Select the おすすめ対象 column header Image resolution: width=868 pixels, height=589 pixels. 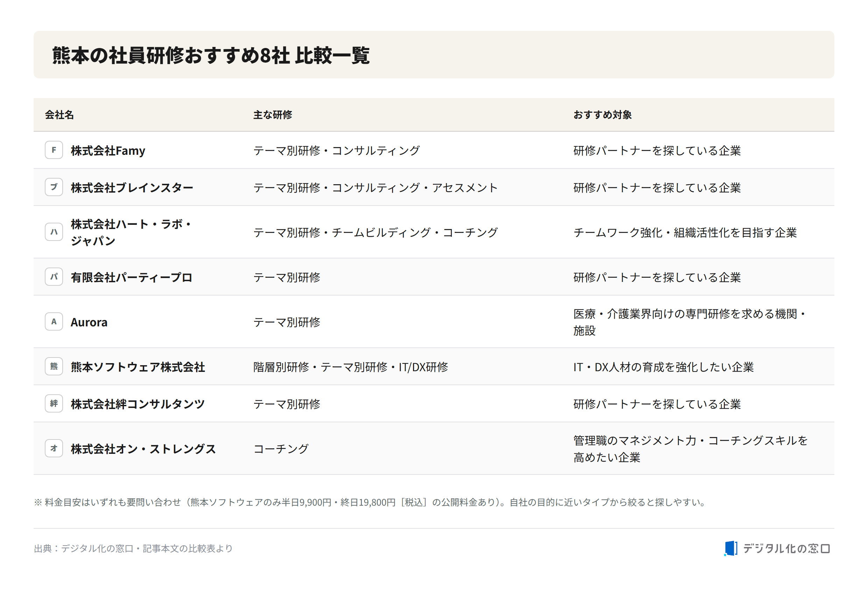602,115
